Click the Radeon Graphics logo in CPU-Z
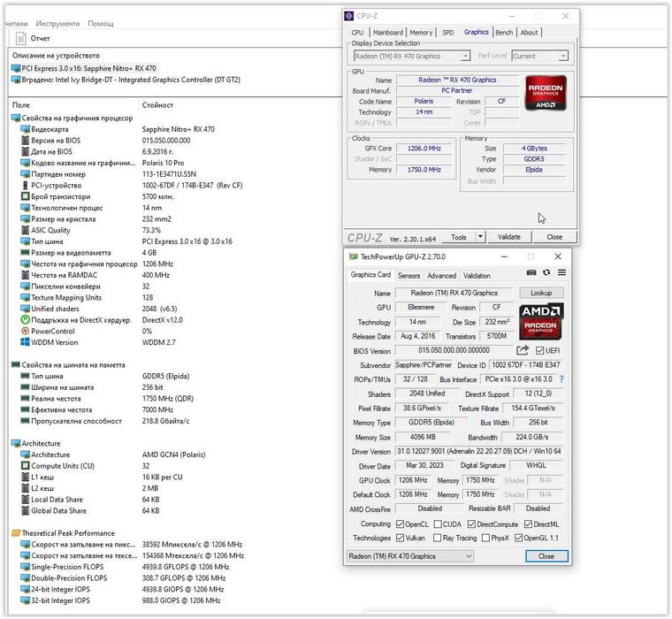The image size is (672, 619). click(x=546, y=93)
